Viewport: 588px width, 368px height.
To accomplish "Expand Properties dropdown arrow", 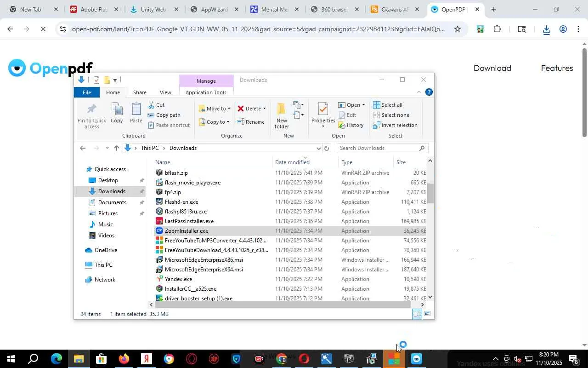I will pos(323,126).
